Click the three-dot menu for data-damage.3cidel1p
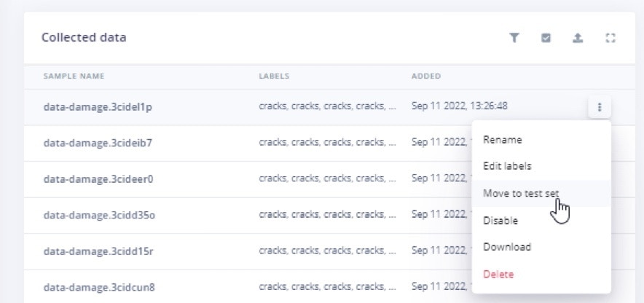This screenshot has height=303, width=644. pos(600,107)
